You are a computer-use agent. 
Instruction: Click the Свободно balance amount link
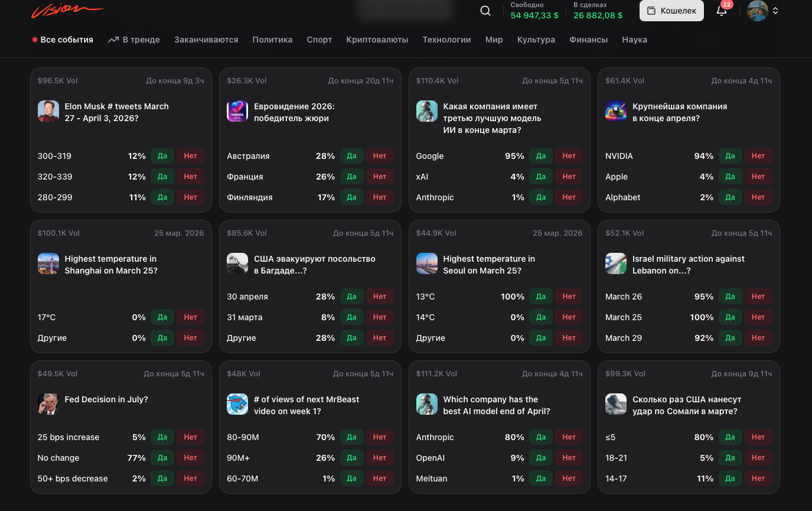534,16
